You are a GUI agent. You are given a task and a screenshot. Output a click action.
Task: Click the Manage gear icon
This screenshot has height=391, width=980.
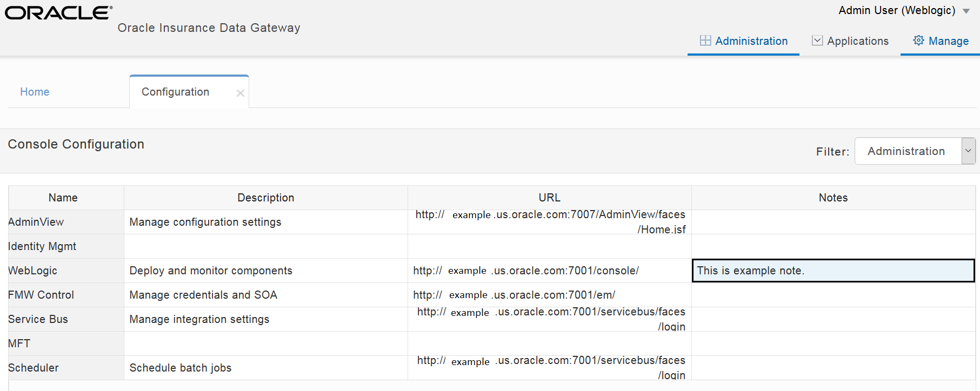click(918, 41)
